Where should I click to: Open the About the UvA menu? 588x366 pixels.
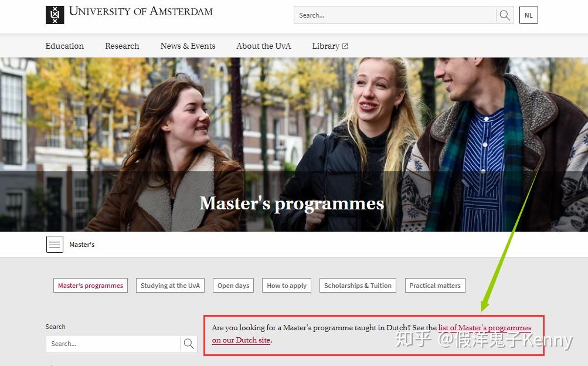point(263,46)
